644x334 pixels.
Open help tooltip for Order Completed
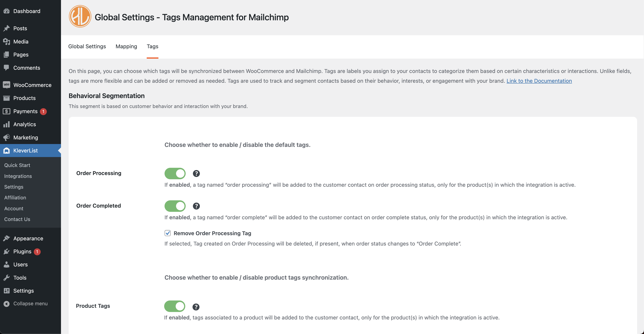(196, 206)
